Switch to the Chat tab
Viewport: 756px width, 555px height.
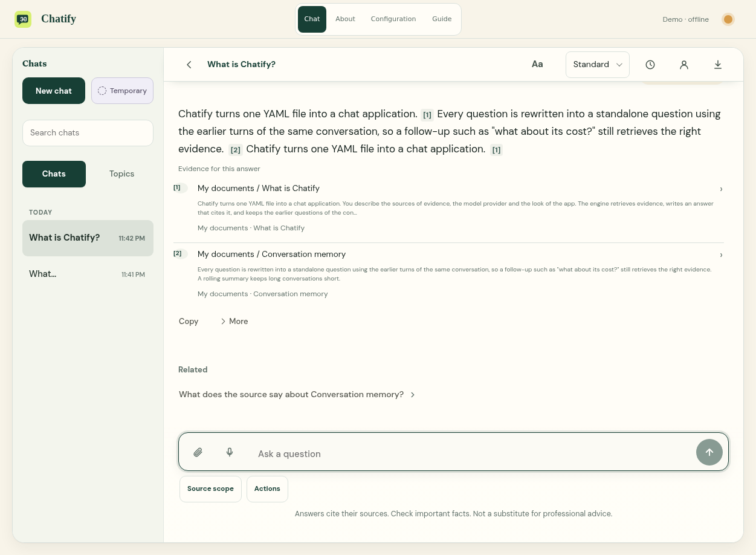312,19
